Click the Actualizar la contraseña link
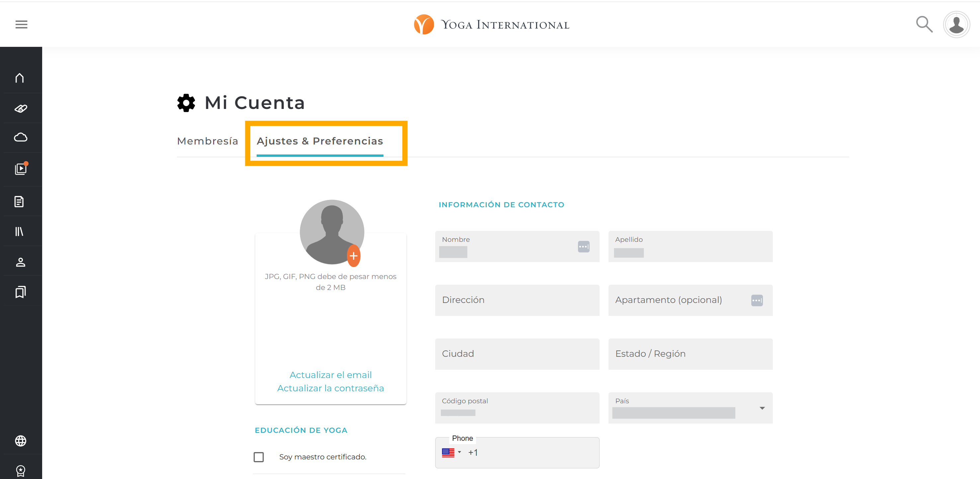This screenshot has height=479, width=980. 330,388
